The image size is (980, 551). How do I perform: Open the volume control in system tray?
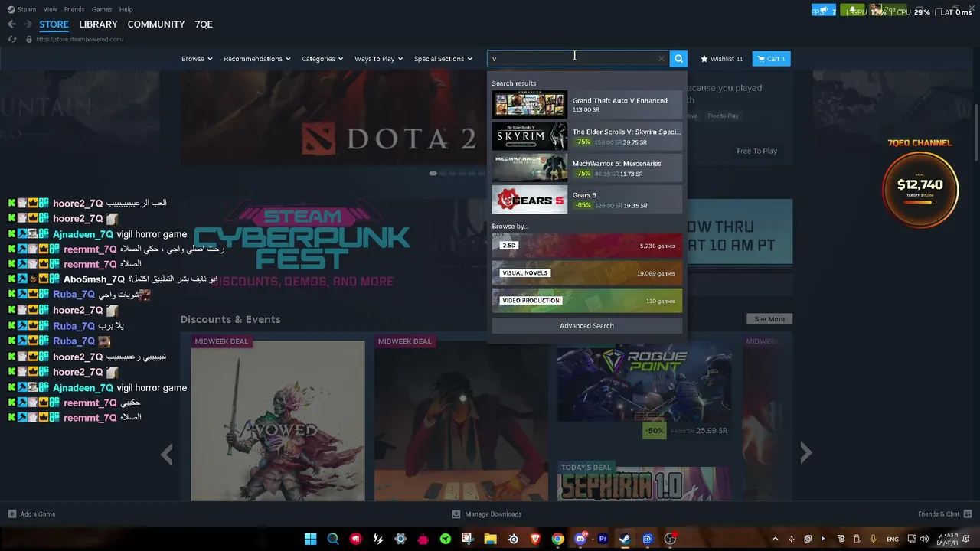coord(924,539)
